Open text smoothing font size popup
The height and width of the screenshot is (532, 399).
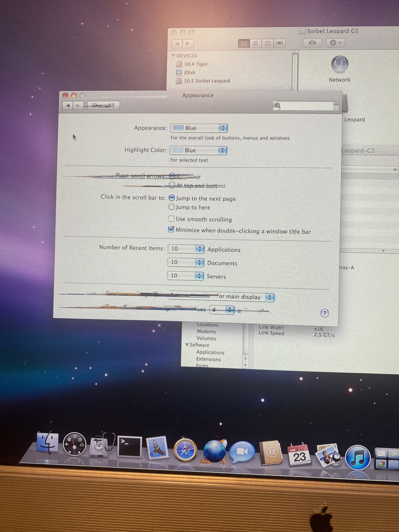(x=222, y=310)
